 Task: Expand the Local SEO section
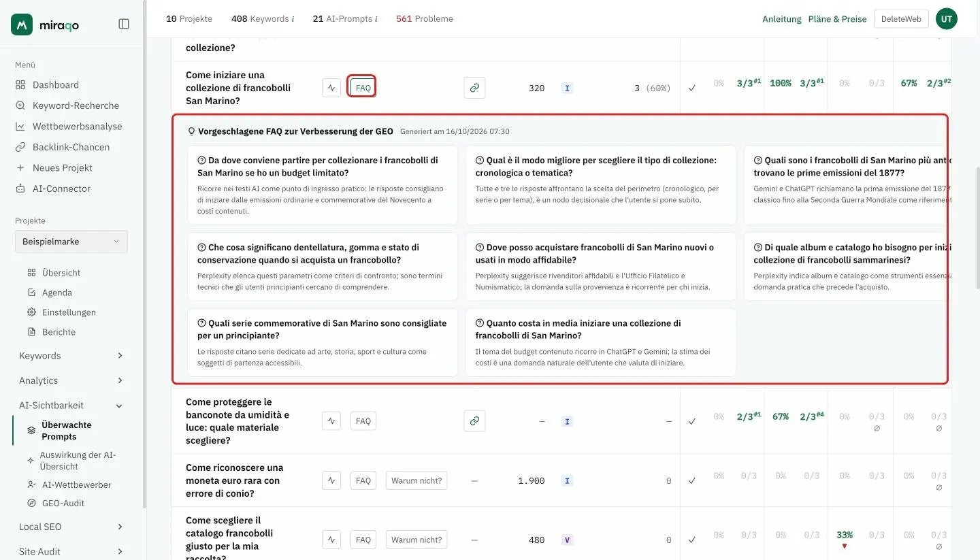tap(71, 527)
